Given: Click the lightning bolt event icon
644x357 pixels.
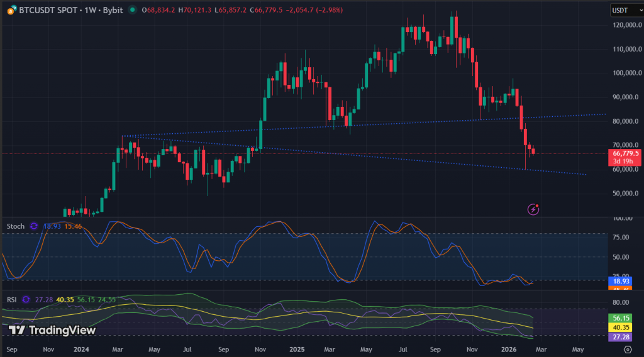Looking at the screenshot, I should pyautogui.click(x=533, y=209).
